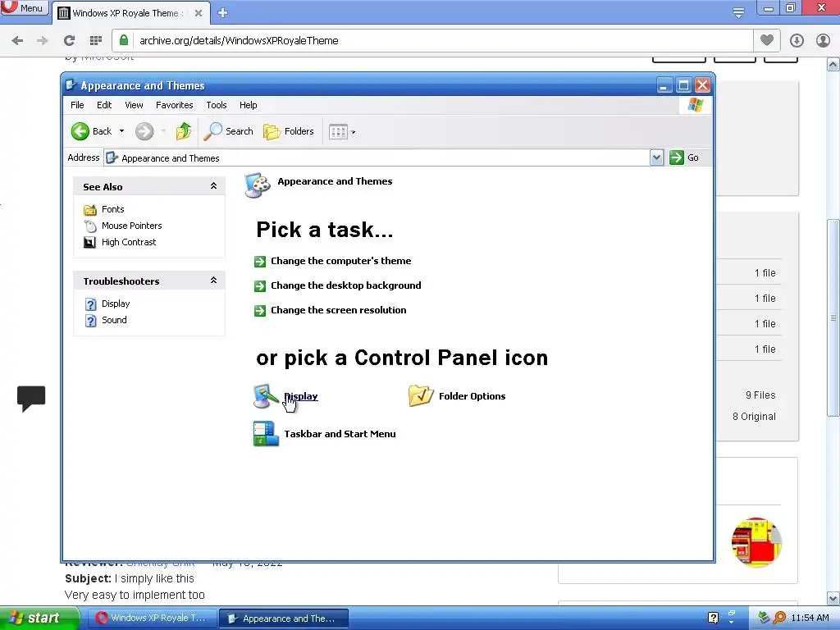Viewport: 840px width, 630px height.
Task: Click the Display troubleshooter question icon
Action: [x=90, y=304]
